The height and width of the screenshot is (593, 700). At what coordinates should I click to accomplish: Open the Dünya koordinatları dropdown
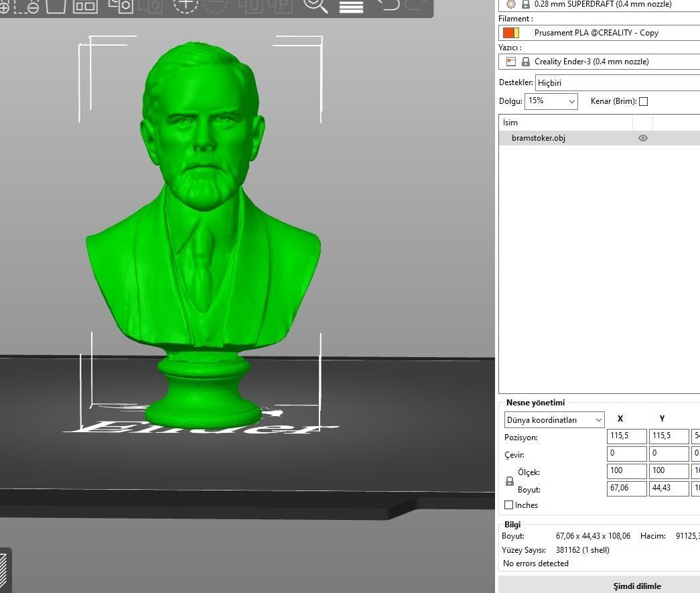tap(553, 419)
